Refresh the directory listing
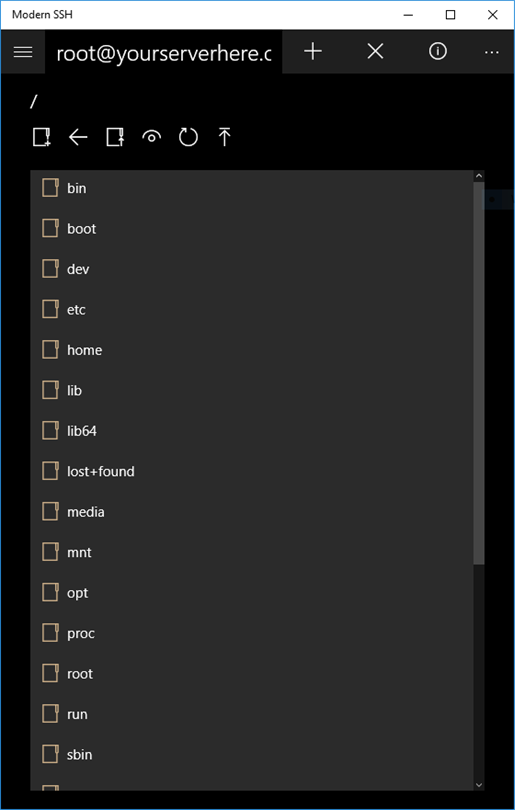Screen dimensions: 515x810 click(x=188, y=137)
